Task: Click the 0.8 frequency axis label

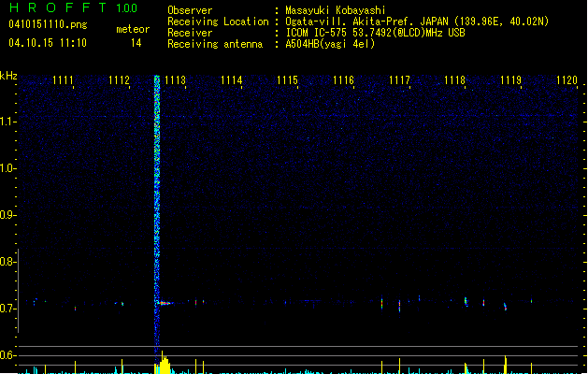Action: 7,262
